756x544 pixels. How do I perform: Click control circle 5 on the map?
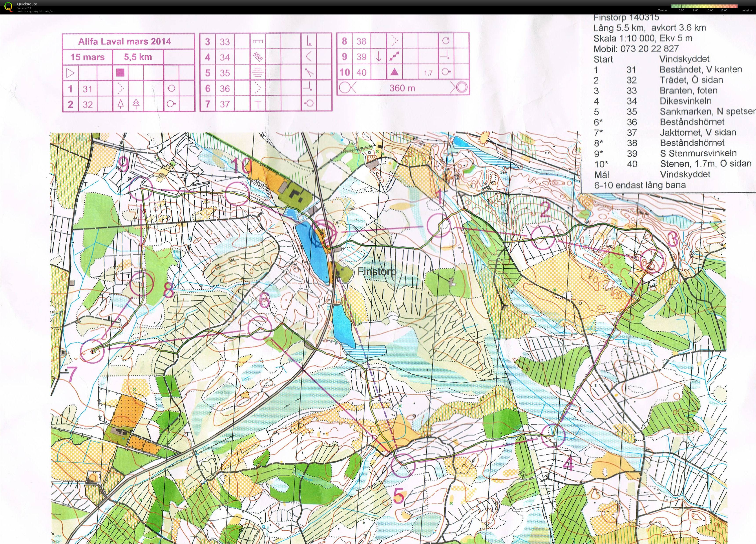tap(403, 465)
